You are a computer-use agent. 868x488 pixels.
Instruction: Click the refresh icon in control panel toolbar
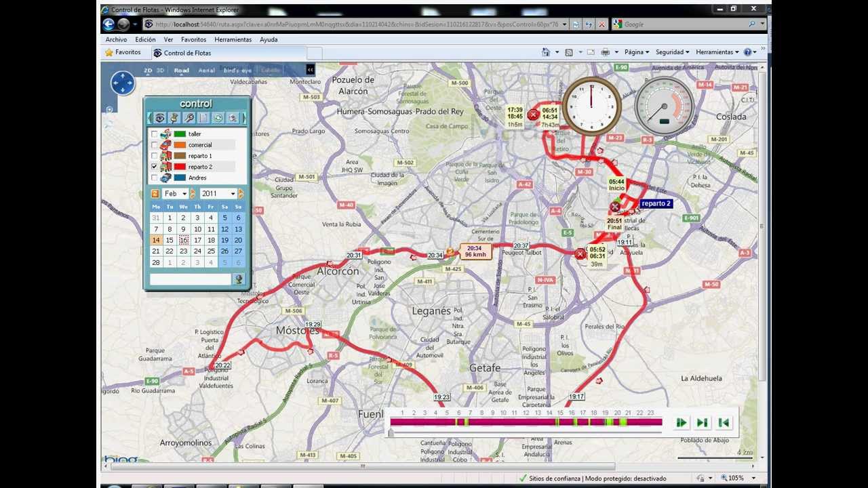218,118
